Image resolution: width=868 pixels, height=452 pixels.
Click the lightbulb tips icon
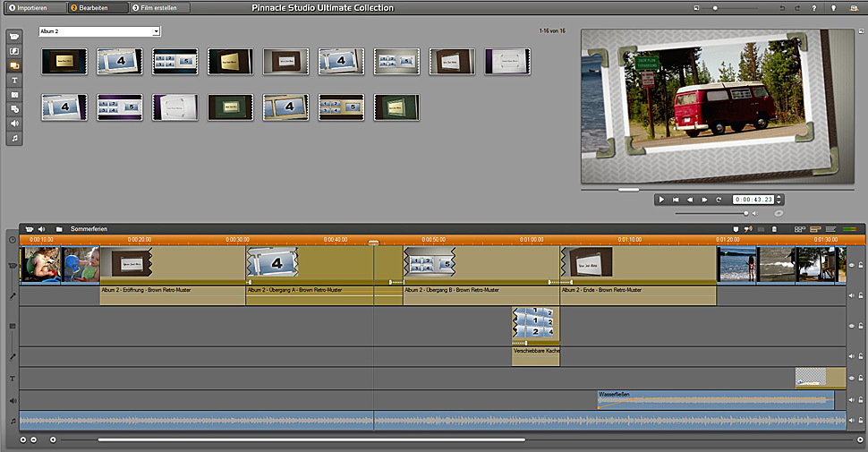pos(834,8)
